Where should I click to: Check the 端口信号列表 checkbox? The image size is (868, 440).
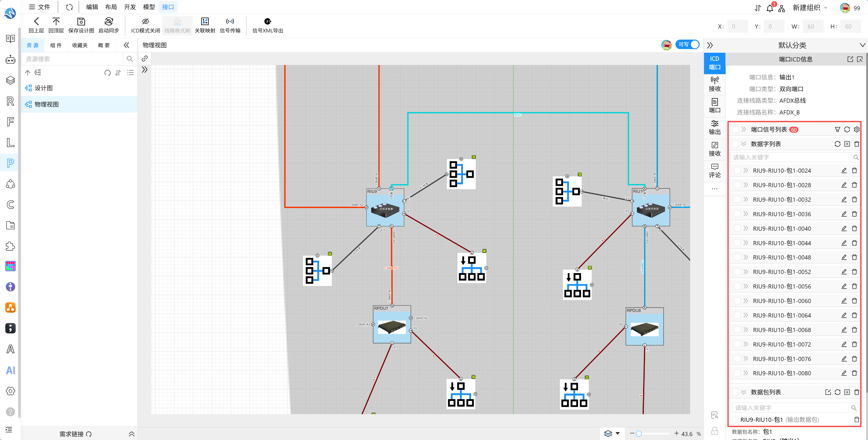(x=735, y=130)
